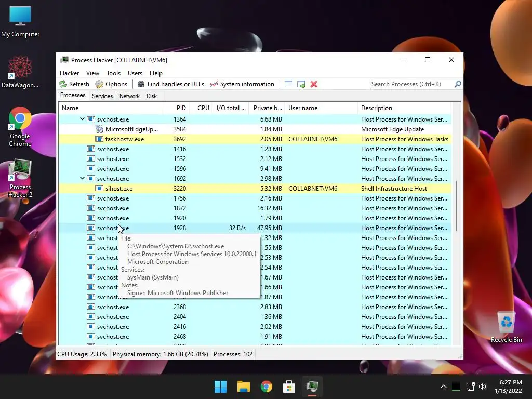This screenshot has width=532, height=399.
Task: Open Google Chrome desktop shortcut
Action: point(20,127)
